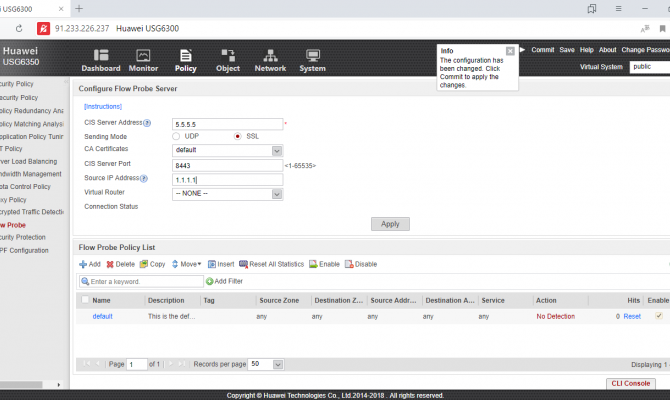Open the Object section
The height and width of the screenshot is (400, 670).
pyautogui.click(x=228, y=60)
